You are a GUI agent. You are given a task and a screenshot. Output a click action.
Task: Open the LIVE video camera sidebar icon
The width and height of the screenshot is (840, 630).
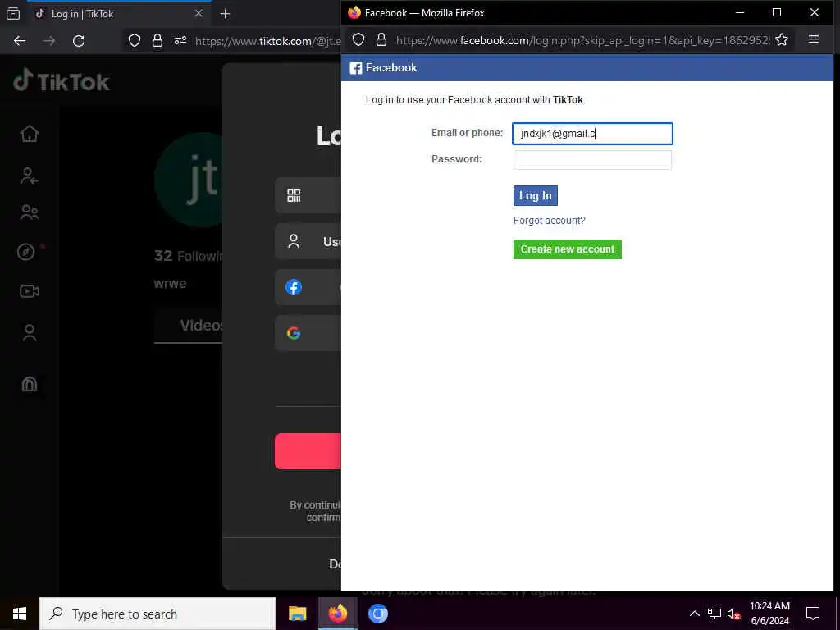(x=30, y=291)
